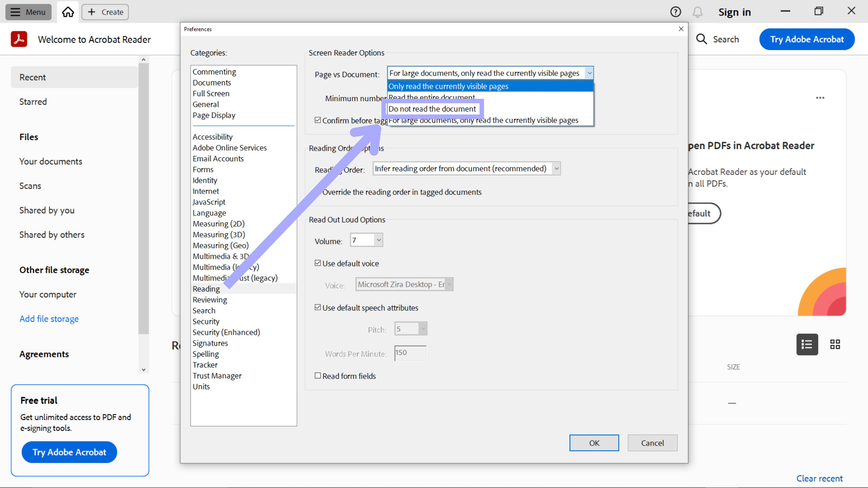
Task: Toggle Use default voice checkbox
Action: pyautogui.click(x=318, y=263)
